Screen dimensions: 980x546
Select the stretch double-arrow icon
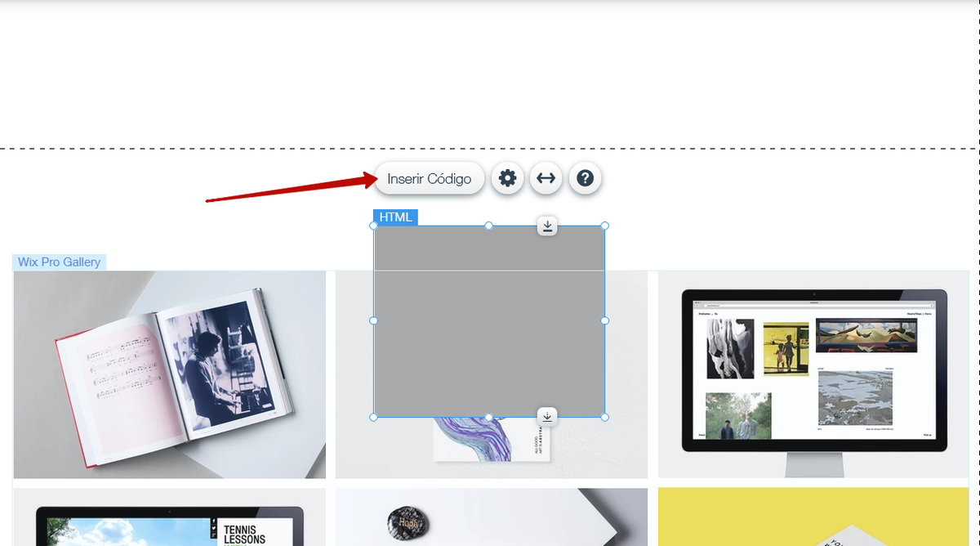(x=546, y=178)
